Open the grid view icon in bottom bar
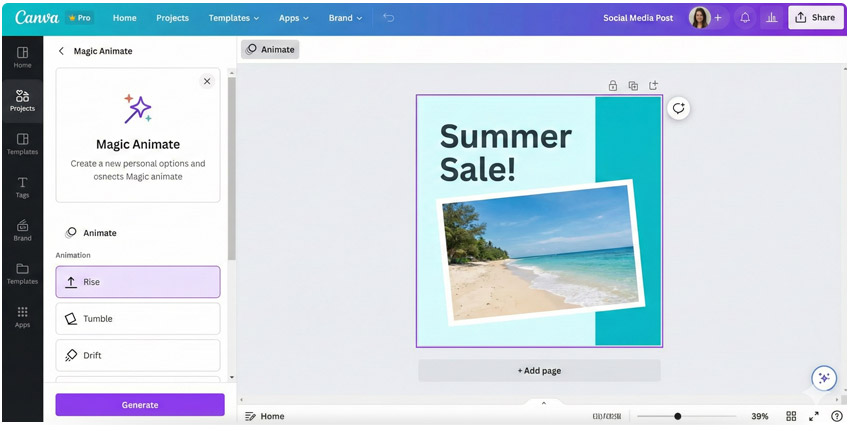 pos(791,416)
